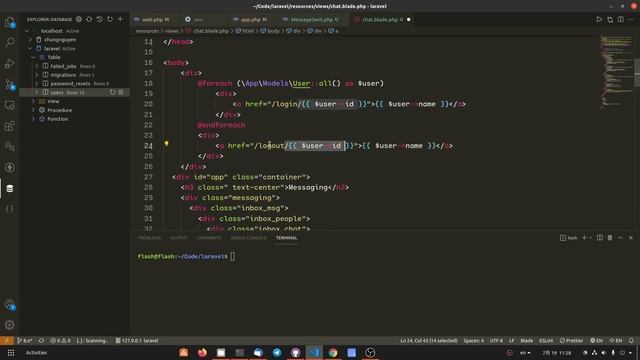The width and height of the screenshot is (640, 360).
Task: Refresh the Database explorer
Action: [x=110, y=19]
